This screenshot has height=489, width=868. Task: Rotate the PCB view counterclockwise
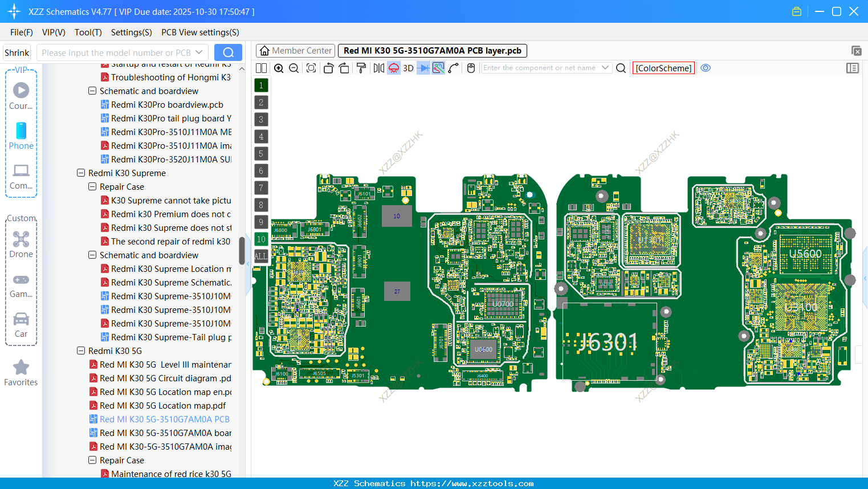[328, 68]
